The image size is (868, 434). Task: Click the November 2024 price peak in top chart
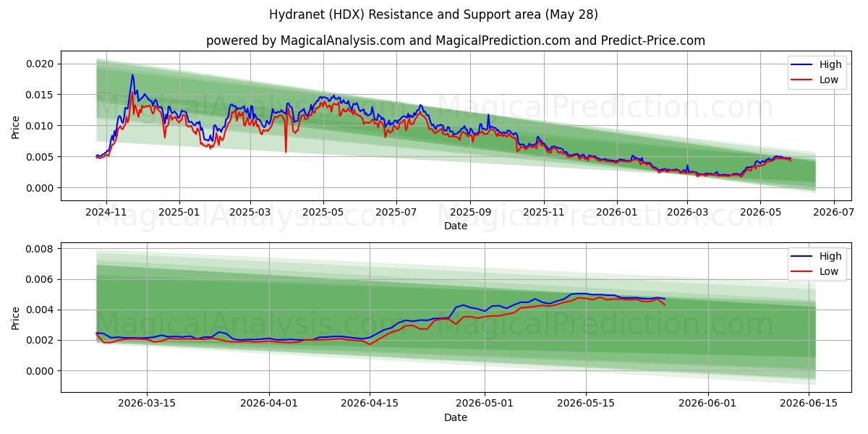click(132, 75)
